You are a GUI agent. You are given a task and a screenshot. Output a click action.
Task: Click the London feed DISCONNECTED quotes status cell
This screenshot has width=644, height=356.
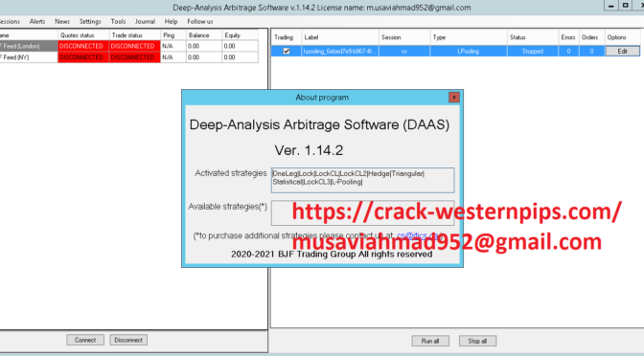(83, 46)
